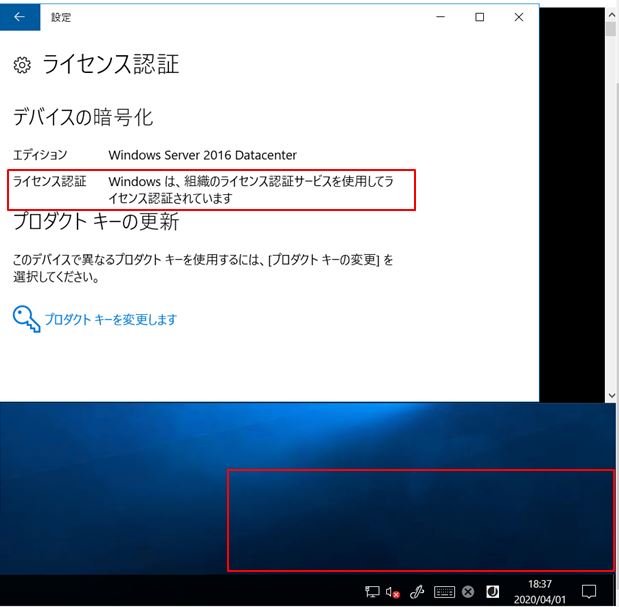Click the muted volume speaker icon
Screen dimensions: 619x607
coord(394,591)
